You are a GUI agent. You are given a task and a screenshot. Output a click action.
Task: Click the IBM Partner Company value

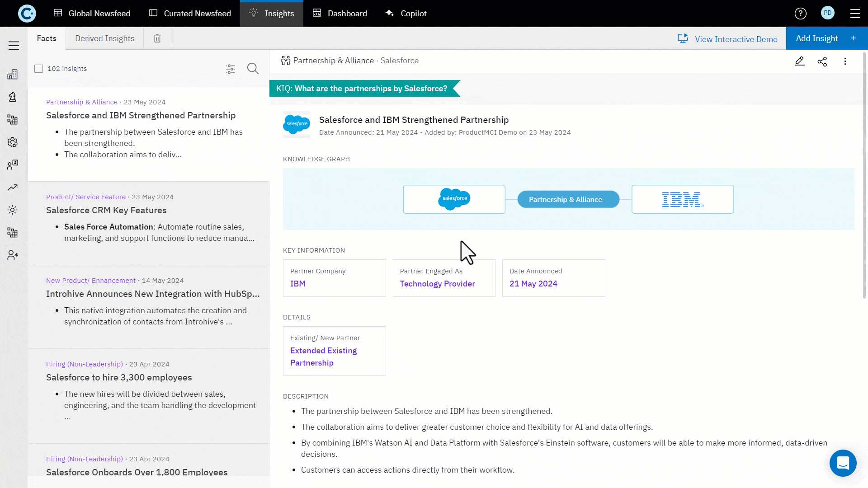[298, 284]
